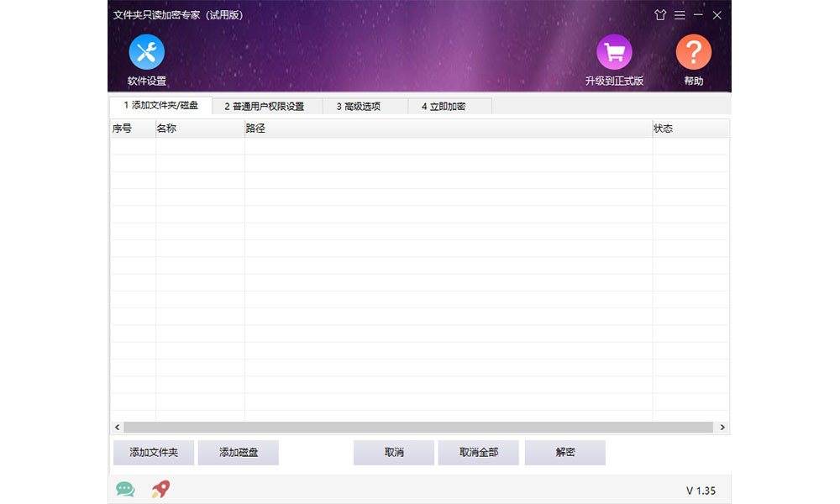
Task: Select the 添加文件夹/磁盘 tab
Action: (x=160, y=106)
